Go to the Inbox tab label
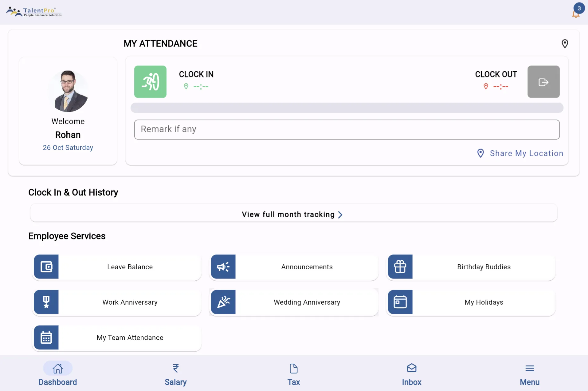The image size is (588, 391). point(412,382)
